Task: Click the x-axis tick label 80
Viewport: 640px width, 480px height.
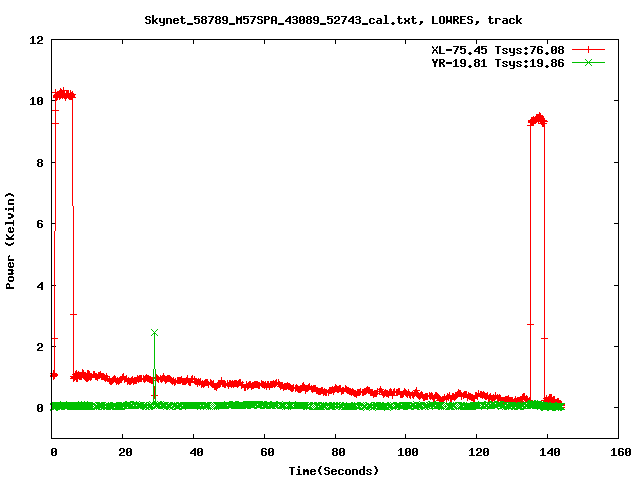Action: (x=338, y=452)
